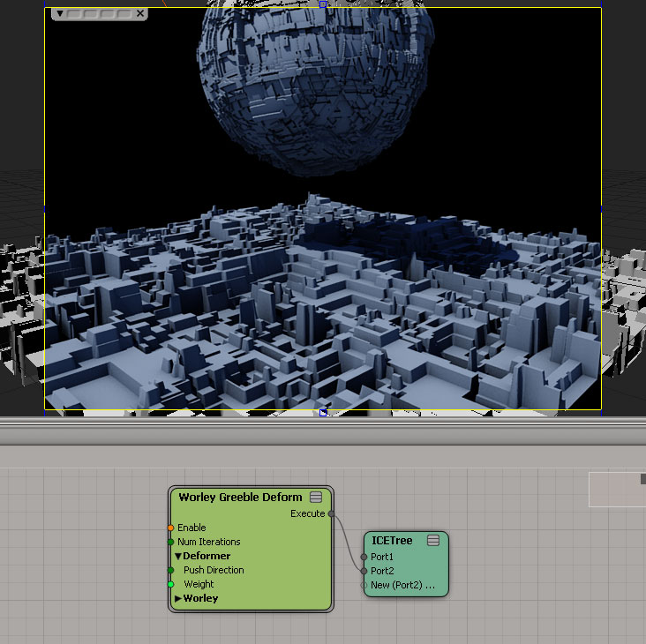Click the ICETree node options icon
This screenshot has height=644, width=646.
[x=433, y=541]
